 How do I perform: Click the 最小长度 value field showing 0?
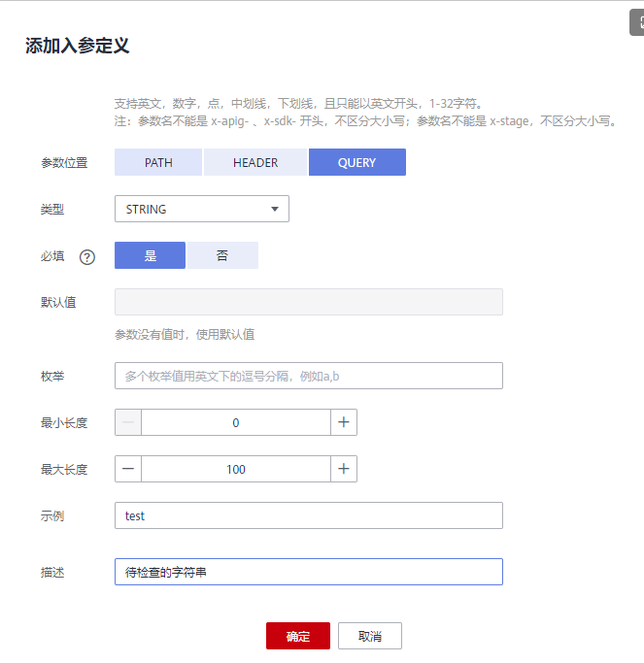pyautogui.click(x=236, y=422)
